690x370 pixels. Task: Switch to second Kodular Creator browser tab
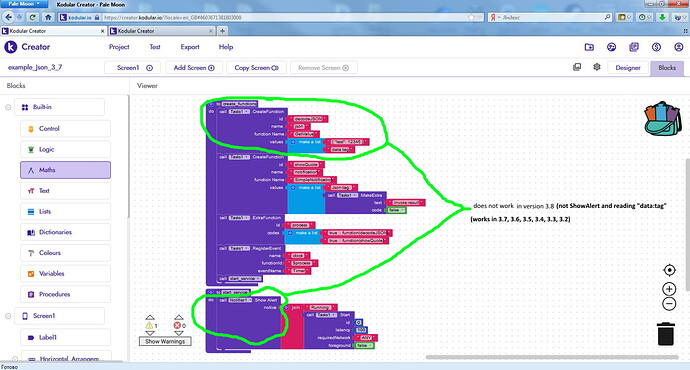click(x=161, y=31)
